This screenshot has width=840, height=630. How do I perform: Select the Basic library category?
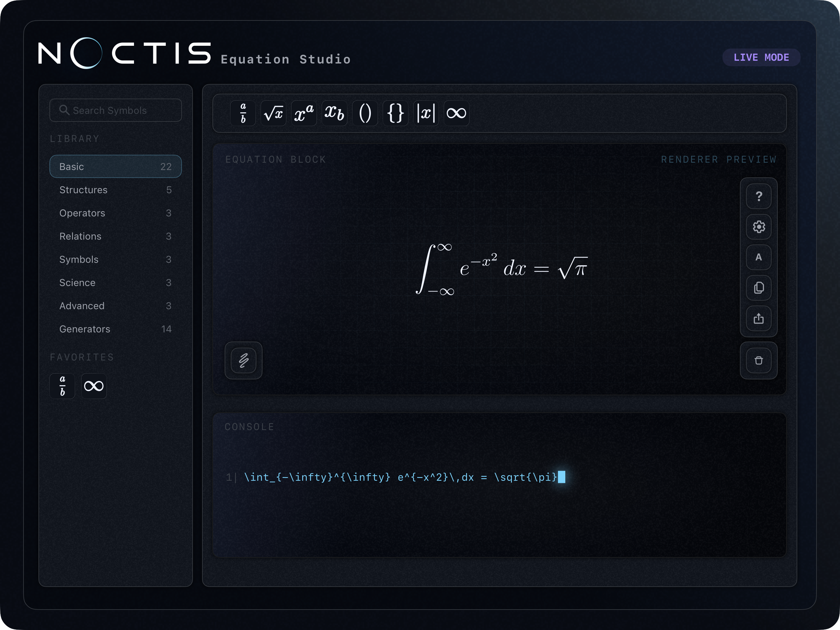[x=115, y=166]
